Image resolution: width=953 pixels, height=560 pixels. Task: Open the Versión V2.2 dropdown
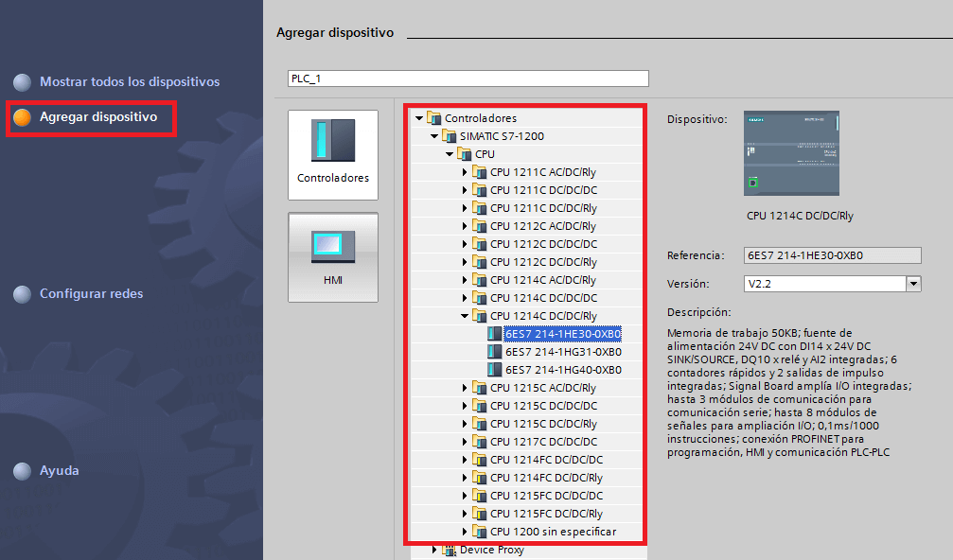coord(913,284)
